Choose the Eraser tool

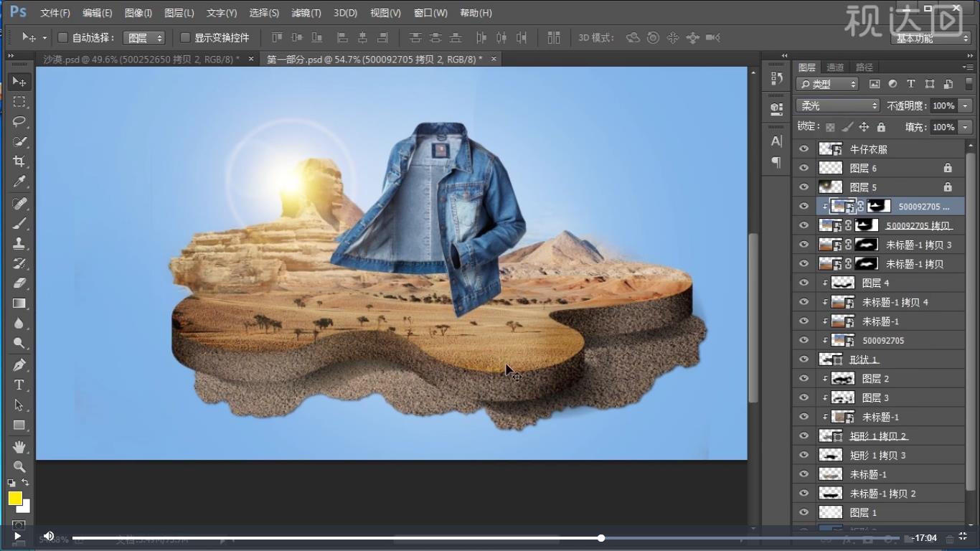pos(19,283)
